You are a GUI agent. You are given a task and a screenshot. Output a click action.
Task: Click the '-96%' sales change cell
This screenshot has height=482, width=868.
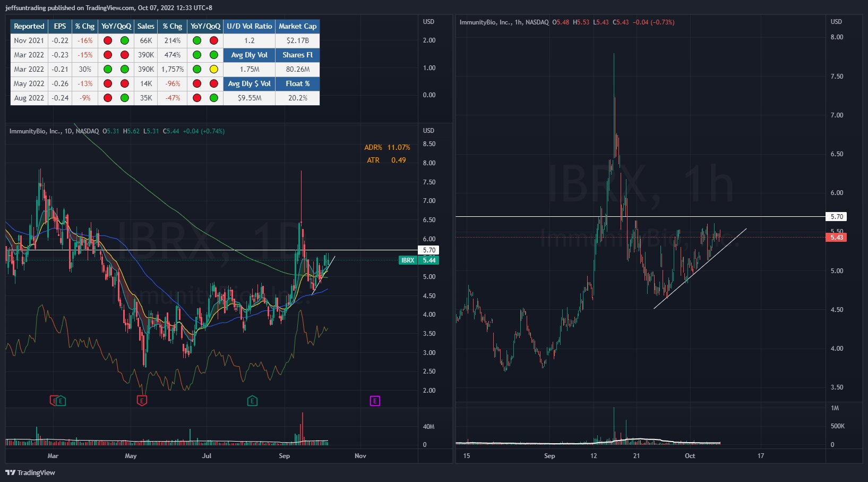point(173,83)
